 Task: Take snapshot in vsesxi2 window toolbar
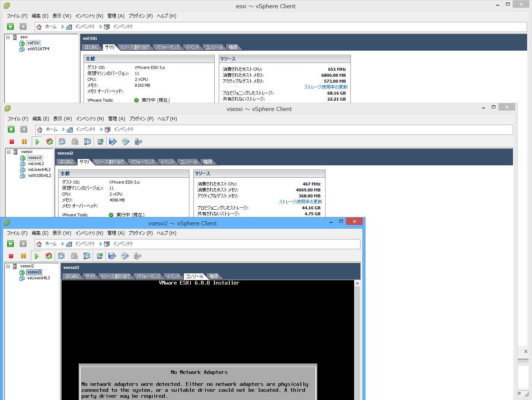click(62, 256)
